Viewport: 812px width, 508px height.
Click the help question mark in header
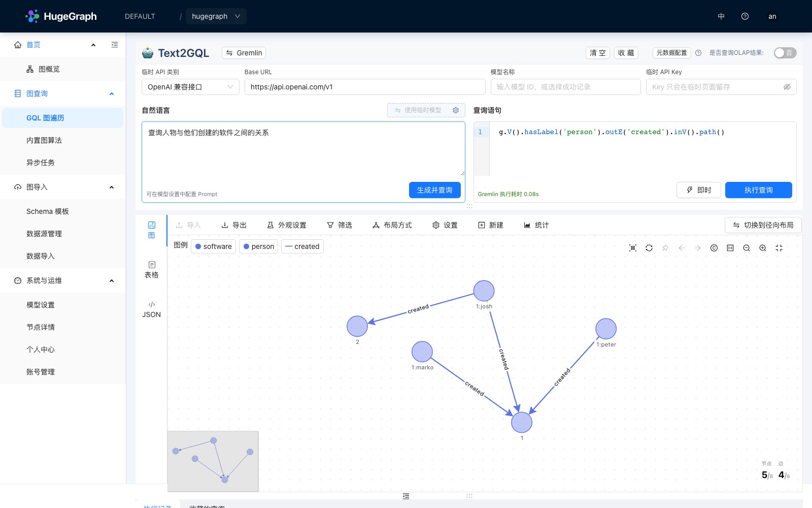745,16
